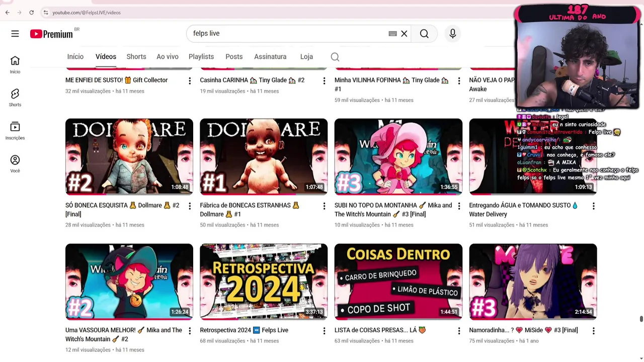Open the Posts tab
The width and height of the screenshot is (644, 362).
[x=234, y=57]
